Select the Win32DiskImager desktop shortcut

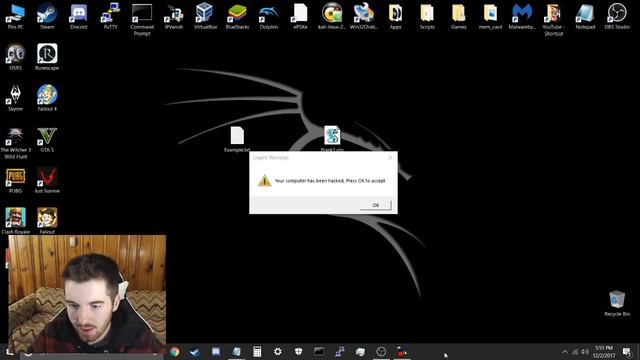pos(364,16)
